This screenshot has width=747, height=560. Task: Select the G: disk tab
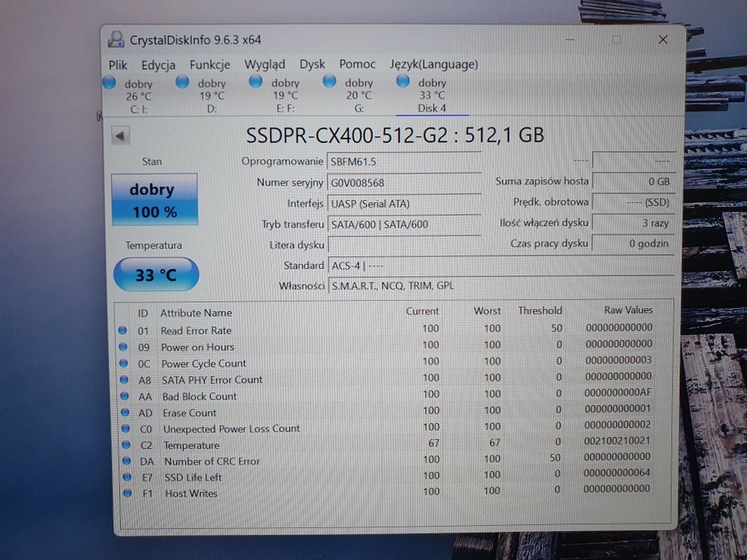358,96
